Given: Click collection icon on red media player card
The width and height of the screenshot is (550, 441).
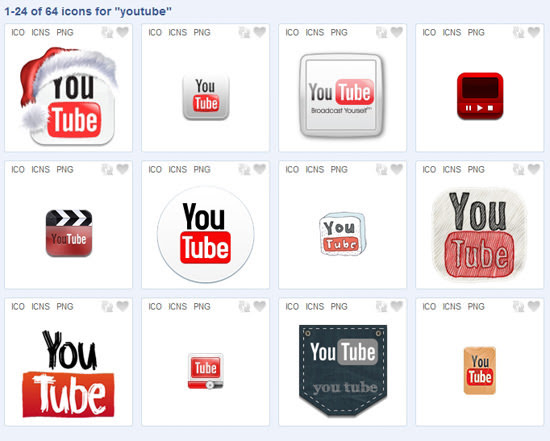Looking at the screenshot, I should [x=518, y=33].
